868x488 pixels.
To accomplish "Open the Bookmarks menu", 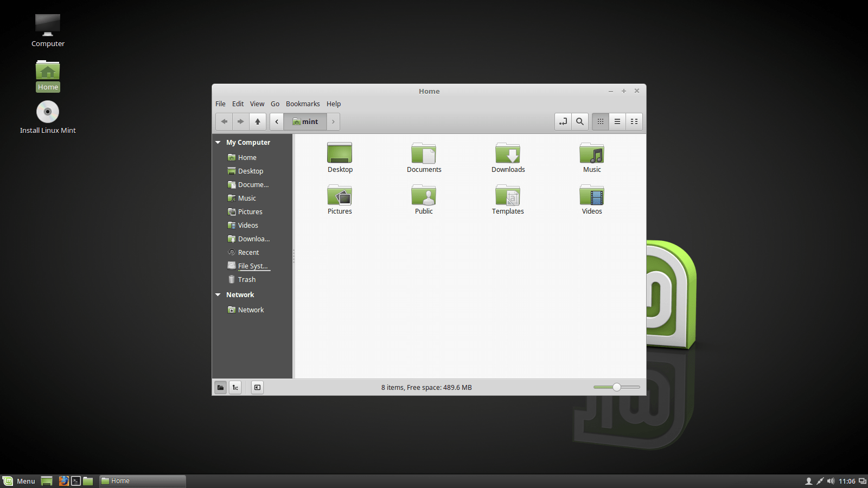I will [303, 104].
